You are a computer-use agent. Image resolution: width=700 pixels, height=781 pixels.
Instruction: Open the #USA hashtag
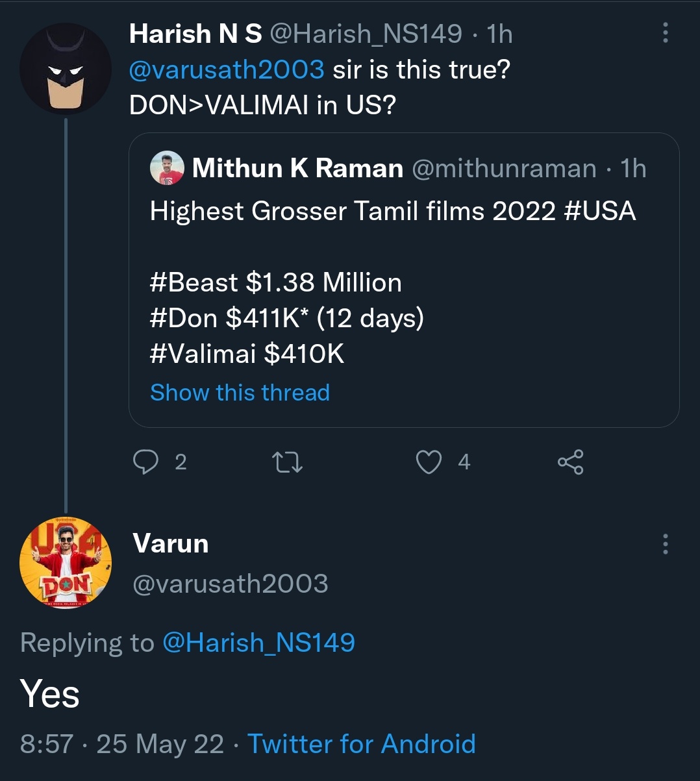(x=599, y=211)
